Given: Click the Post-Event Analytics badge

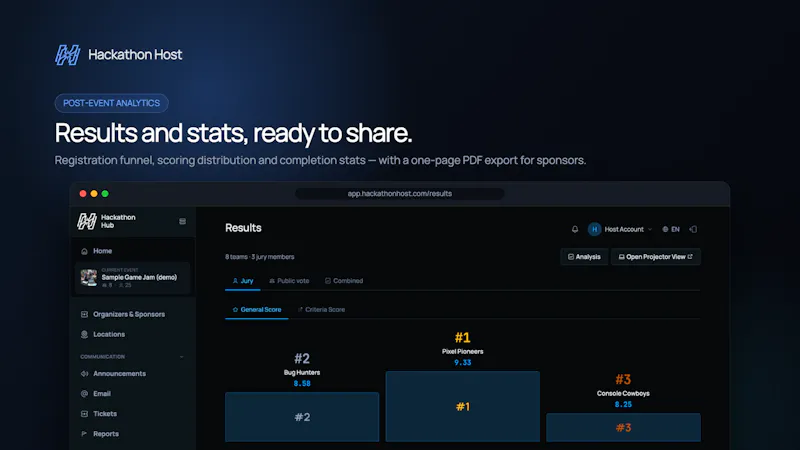Looking at the screenshot, I should [x=111, y=103].
